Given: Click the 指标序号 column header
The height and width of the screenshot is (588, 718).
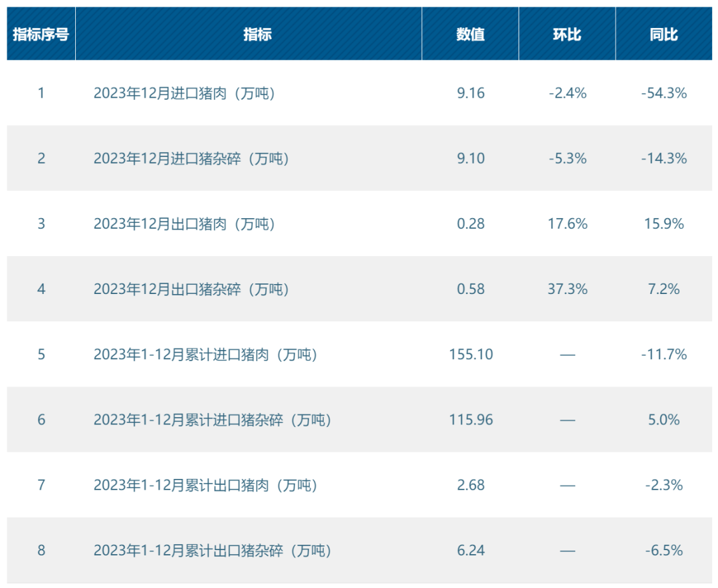Looking at the screenshot, I should tap(41, 34).
